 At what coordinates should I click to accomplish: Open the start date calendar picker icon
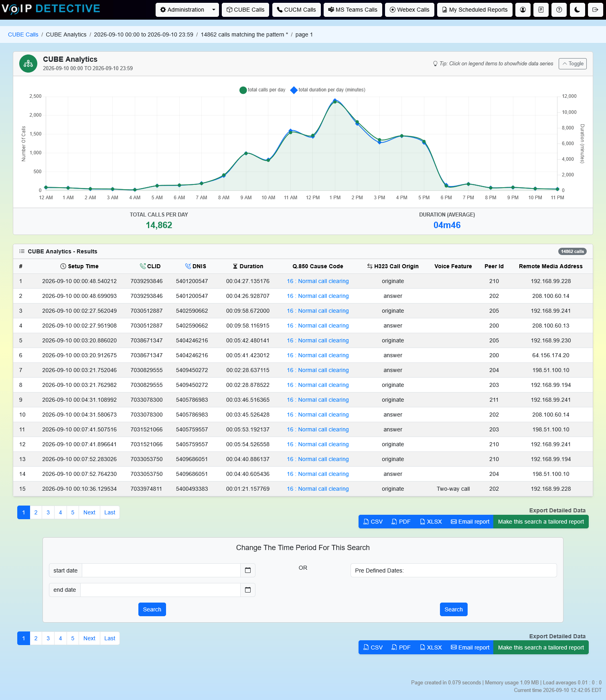pos(248,570)
